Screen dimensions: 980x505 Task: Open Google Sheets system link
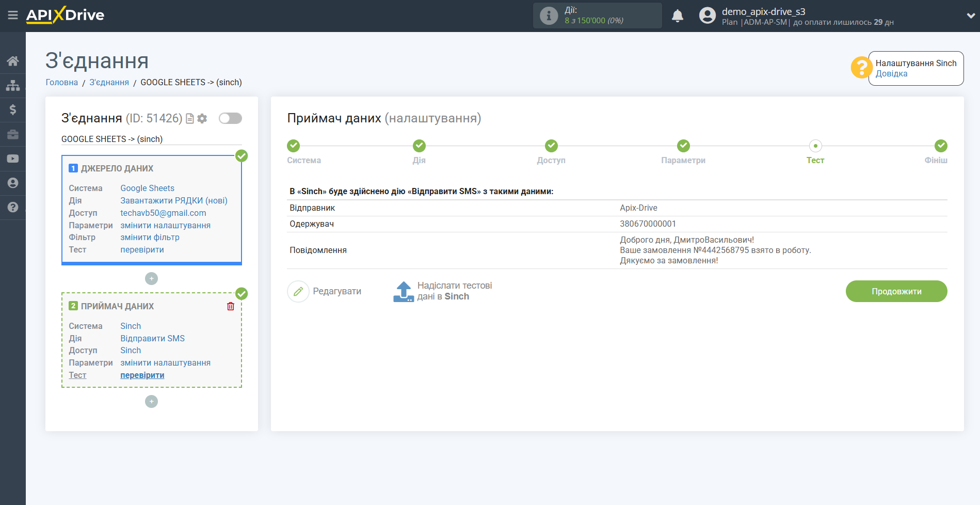point(148,188)
